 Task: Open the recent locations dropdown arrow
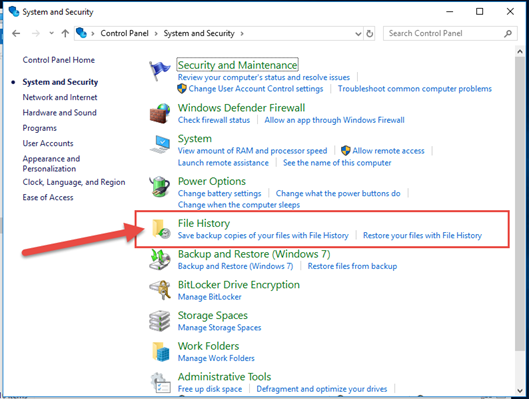click(51, 33)
